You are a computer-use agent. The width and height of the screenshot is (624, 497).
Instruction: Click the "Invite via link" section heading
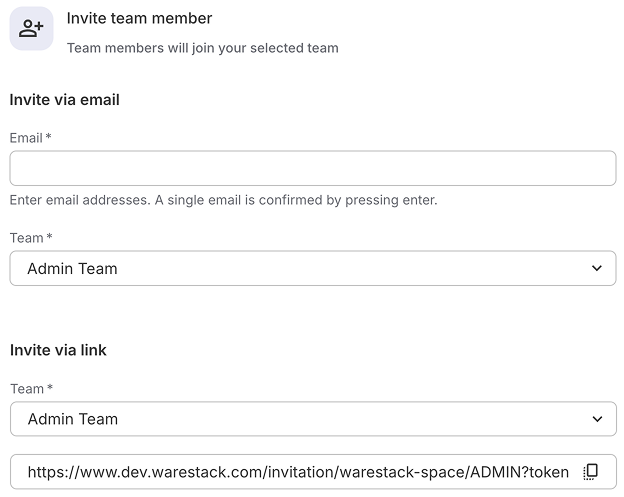[x=58, y=350]
